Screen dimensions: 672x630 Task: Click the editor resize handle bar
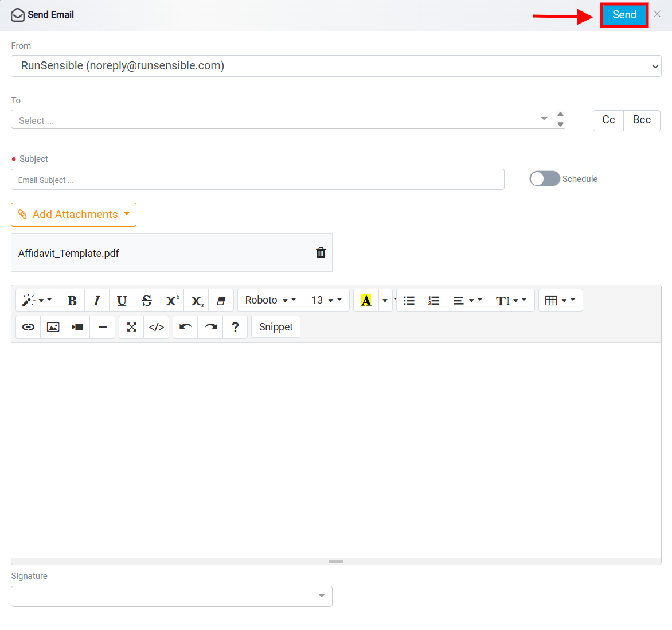[336, 561]
